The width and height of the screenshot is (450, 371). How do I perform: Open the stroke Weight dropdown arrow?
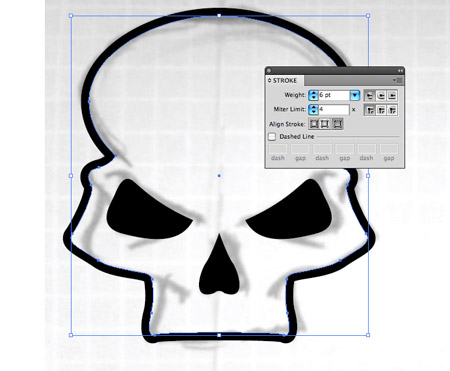(x=355, y=95)
